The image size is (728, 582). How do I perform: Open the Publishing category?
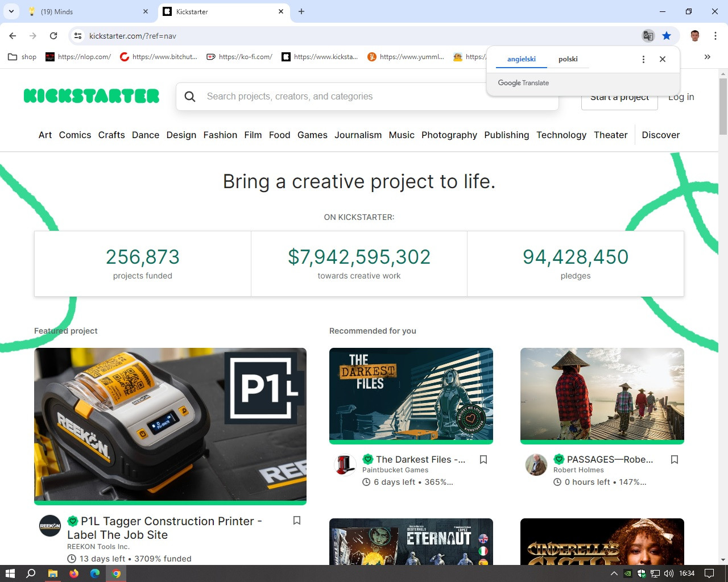coord(507,135)
